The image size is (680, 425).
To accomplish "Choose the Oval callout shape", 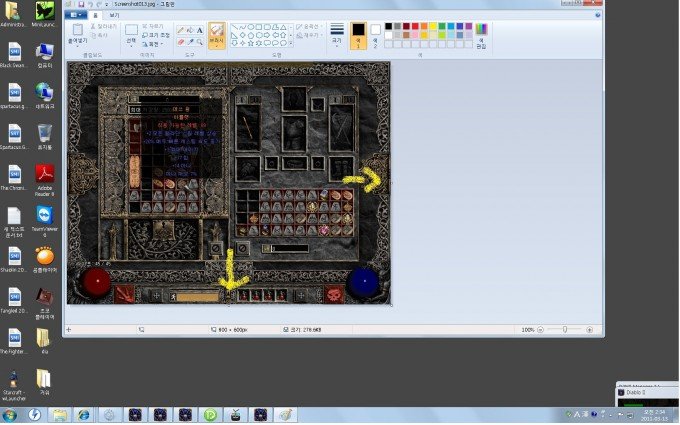I will (275, 43).
